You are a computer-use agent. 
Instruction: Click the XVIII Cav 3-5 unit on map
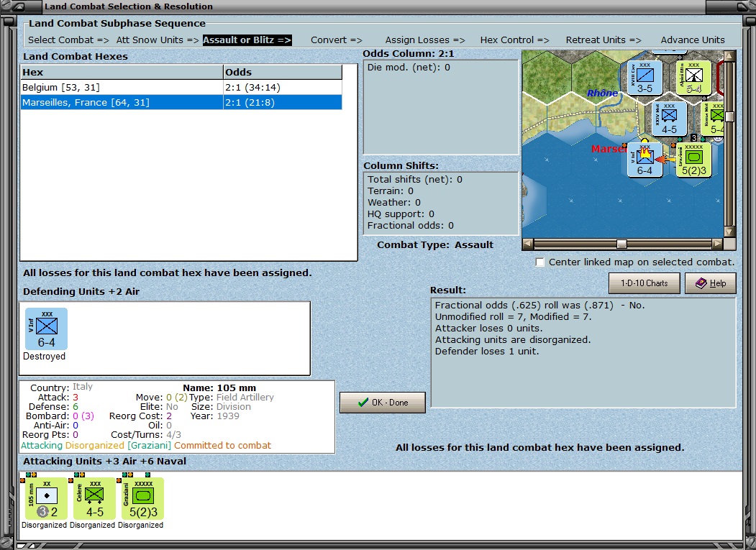tap(645, 78)
